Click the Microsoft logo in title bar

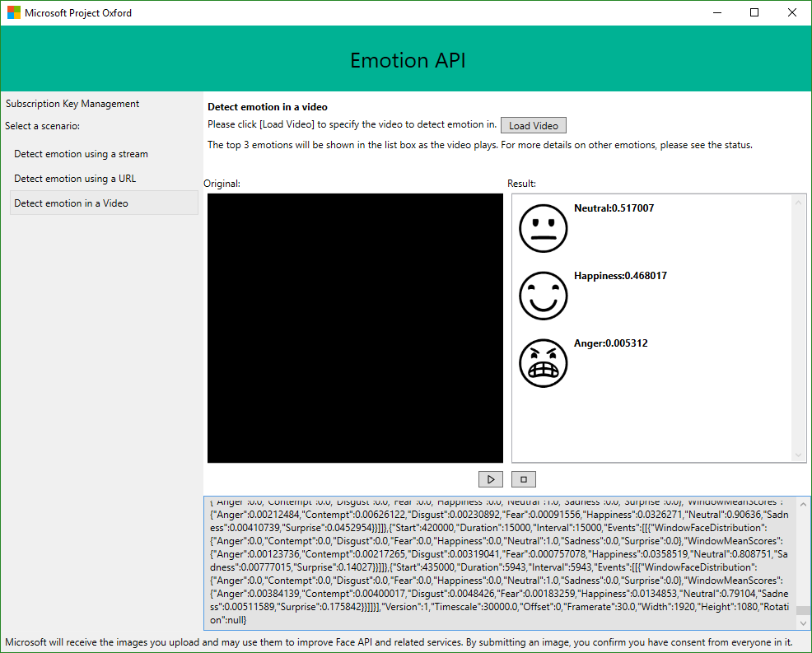click(x=14, y=12)
